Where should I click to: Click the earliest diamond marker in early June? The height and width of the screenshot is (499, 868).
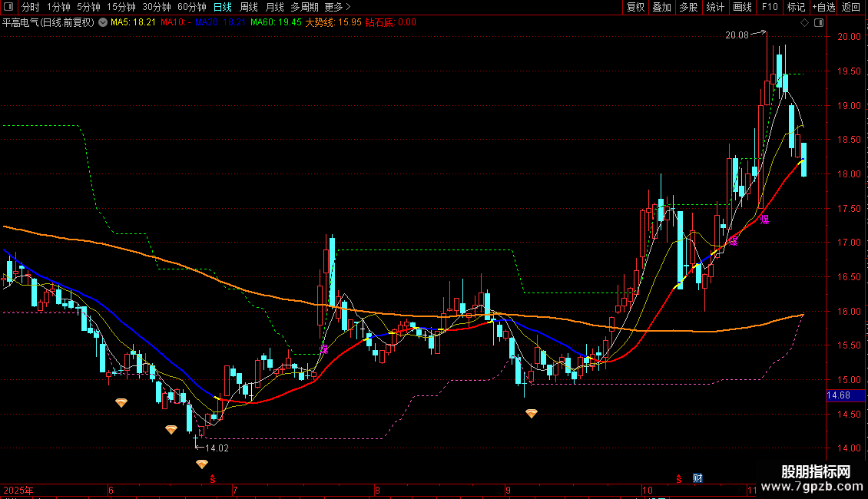tap(121, 403)
